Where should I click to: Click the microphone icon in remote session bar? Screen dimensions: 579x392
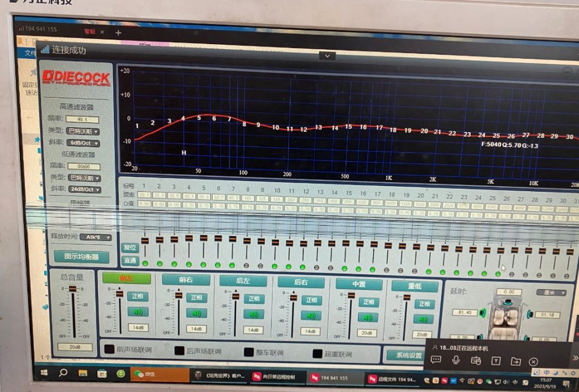(x=456, y=360)
